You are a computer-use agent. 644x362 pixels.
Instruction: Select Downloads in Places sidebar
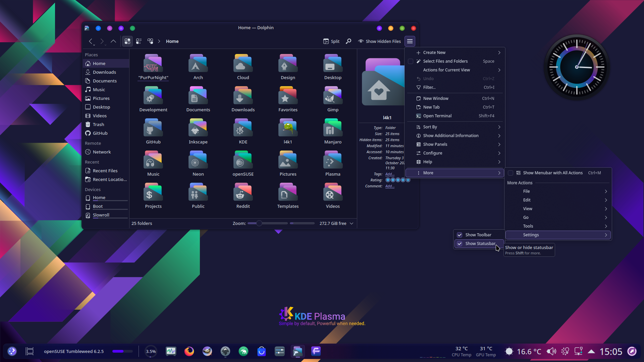[x=106, y=72]
